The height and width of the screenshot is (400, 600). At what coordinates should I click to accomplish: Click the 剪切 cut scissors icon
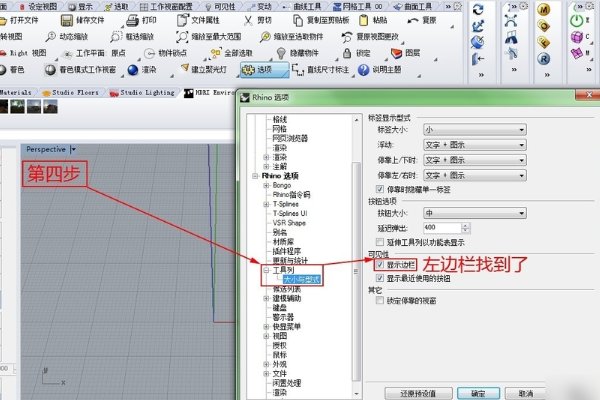[248, 20]
